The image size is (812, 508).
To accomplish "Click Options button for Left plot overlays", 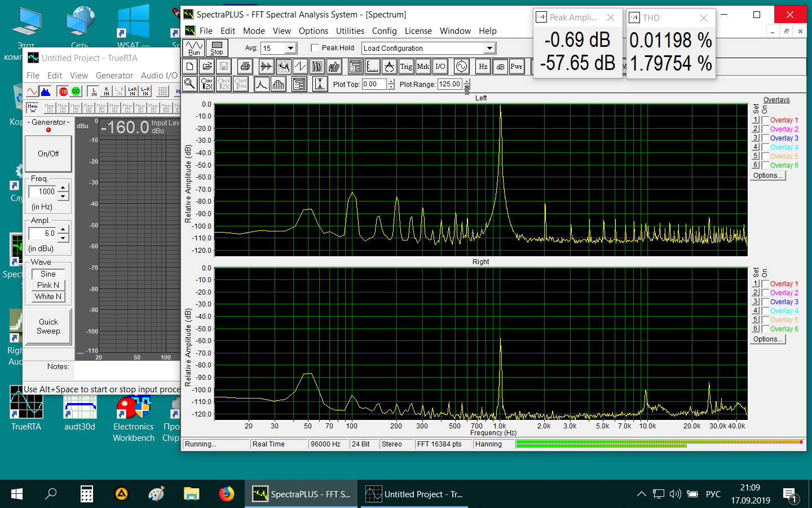I will (x=767, y=176).
